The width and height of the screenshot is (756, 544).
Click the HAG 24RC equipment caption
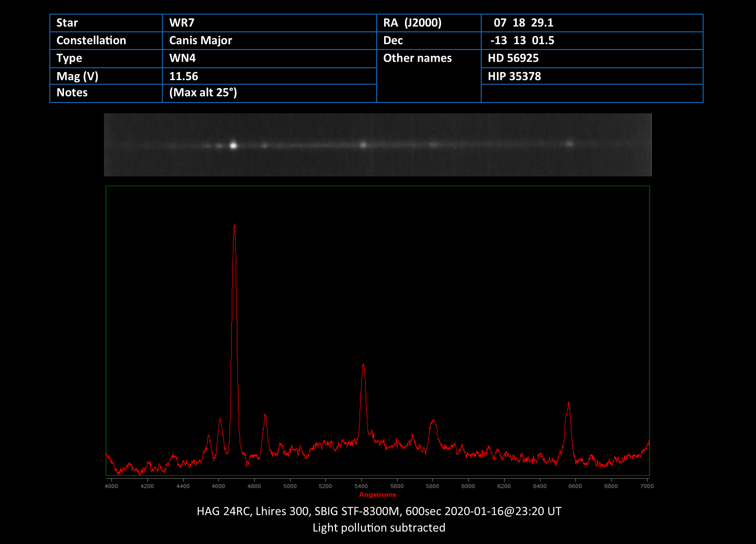pos(379,511)
